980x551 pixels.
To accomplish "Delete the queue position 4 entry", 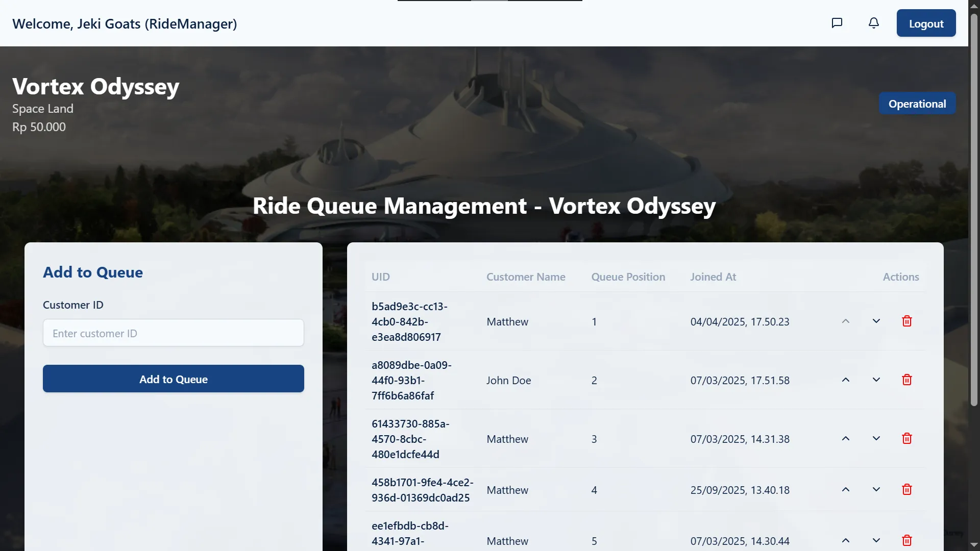I will 906,490.
